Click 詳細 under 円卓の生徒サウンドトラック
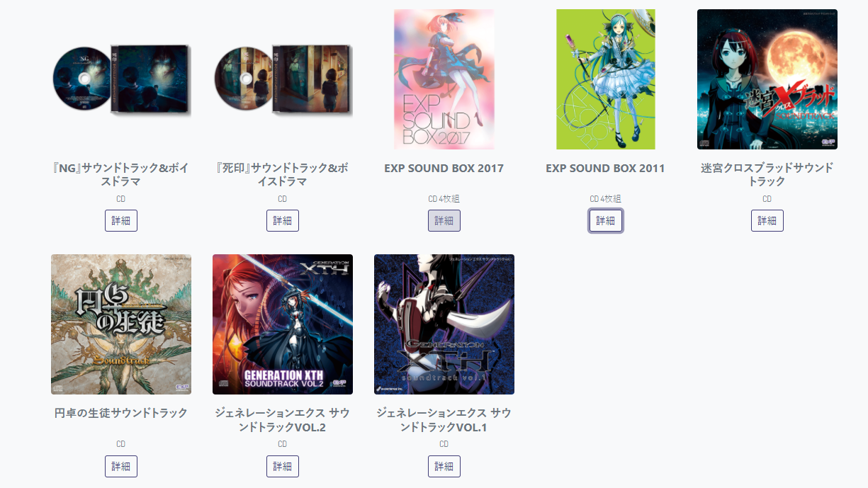This screenshot has width=868, height=488. (121, 466)
